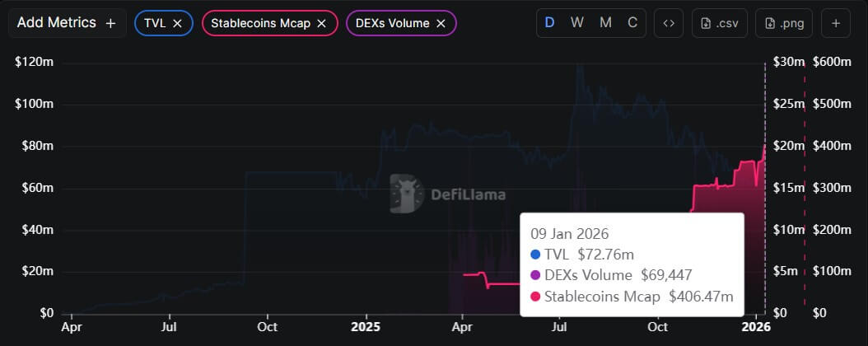Choose the Monthly (M) interval
Viewport: 868px width, 346px height.
[605, 23]
